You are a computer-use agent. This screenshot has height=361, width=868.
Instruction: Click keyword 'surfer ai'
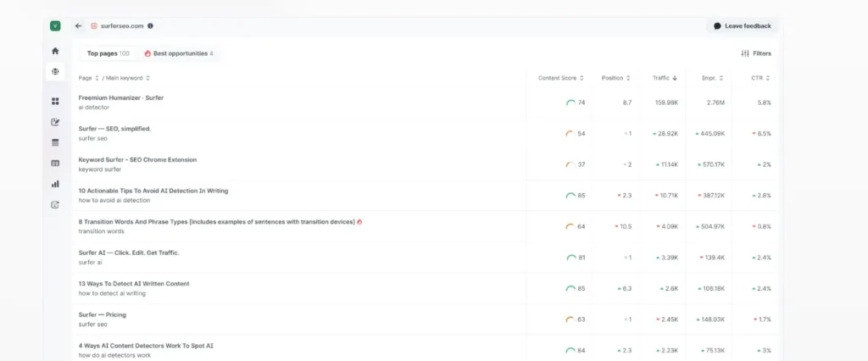pyautogui.click(x=90, y=263)
